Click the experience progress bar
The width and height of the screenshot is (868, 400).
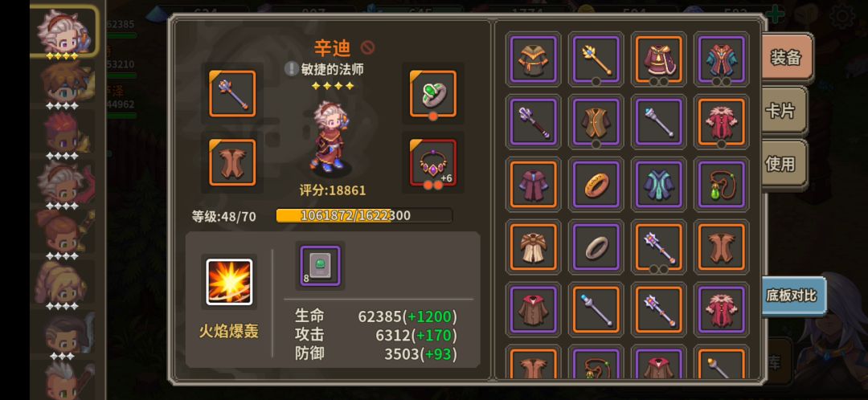364,215
